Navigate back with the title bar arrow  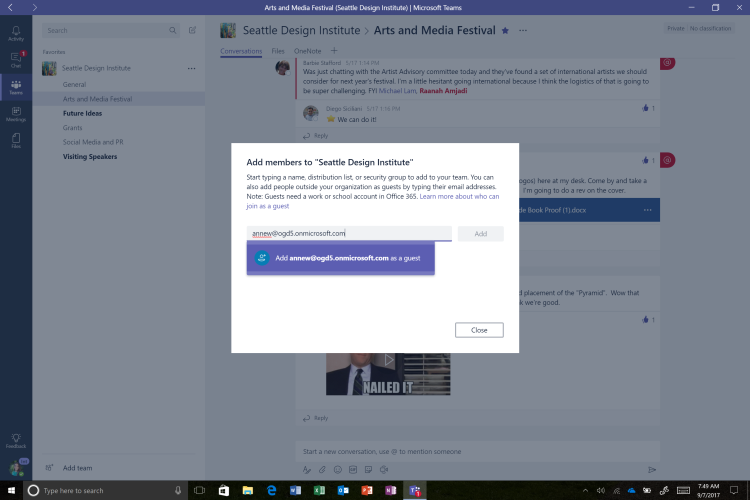[10, 7]
